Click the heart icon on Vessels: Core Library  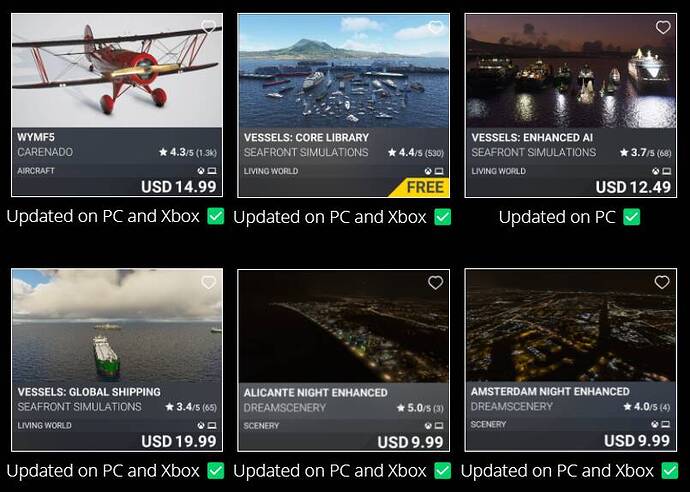[436, 27]
